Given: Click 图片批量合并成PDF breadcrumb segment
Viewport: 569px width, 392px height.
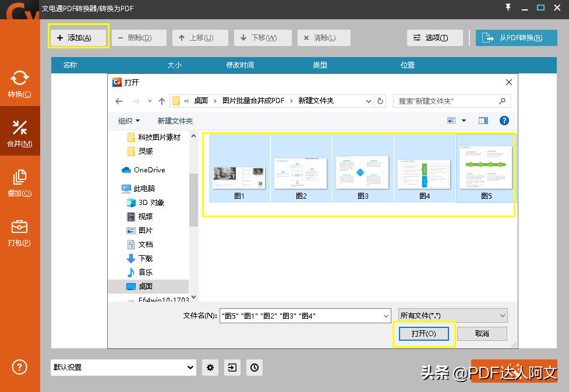Looking at the screenshot, I should pyautogui.click(x=253, y=101).
